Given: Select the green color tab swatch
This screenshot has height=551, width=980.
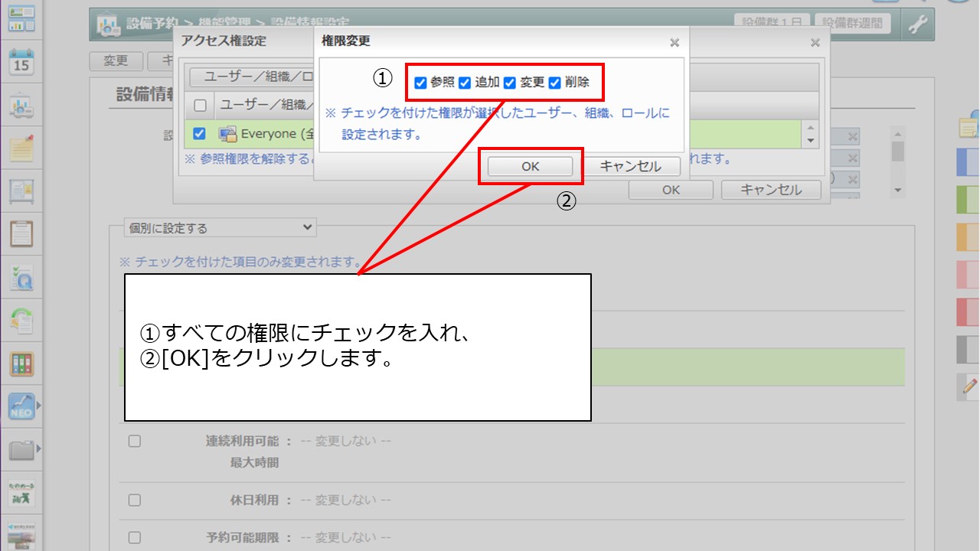Looking at the screenshot, I should pyautogui.click(x=969, y=200).
